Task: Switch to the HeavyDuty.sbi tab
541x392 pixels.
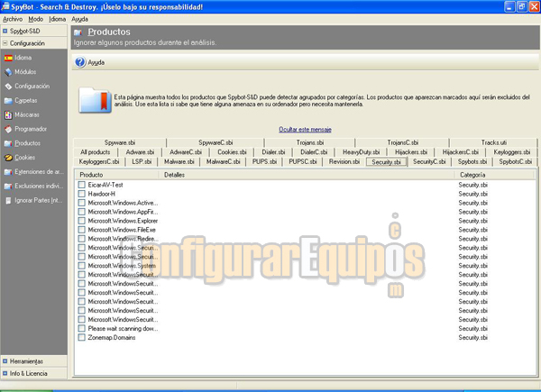Action: 361,152
